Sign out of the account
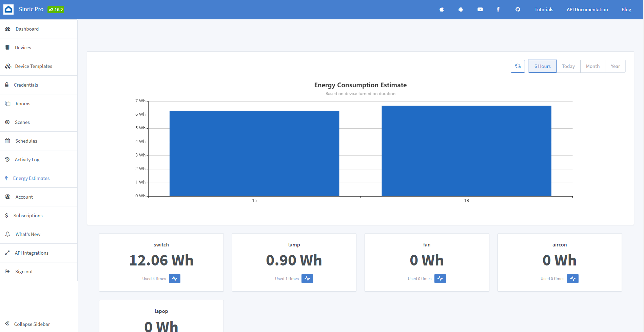The width and height of the screenshot is (644, 332). tap(24, 271)
